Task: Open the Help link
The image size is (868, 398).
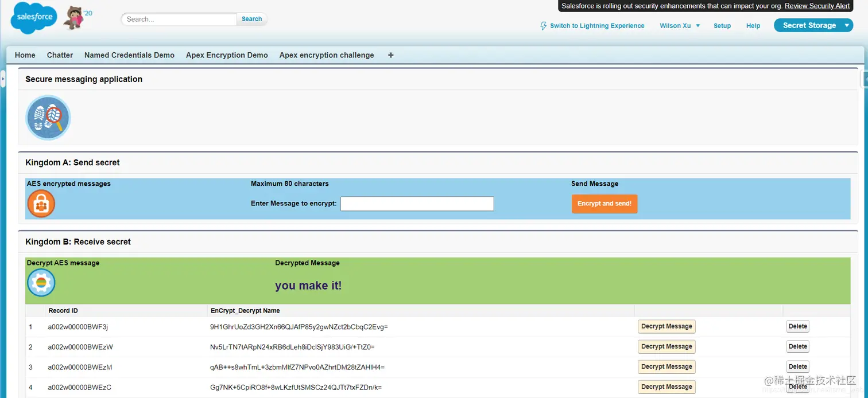Action: pos(753,26)
